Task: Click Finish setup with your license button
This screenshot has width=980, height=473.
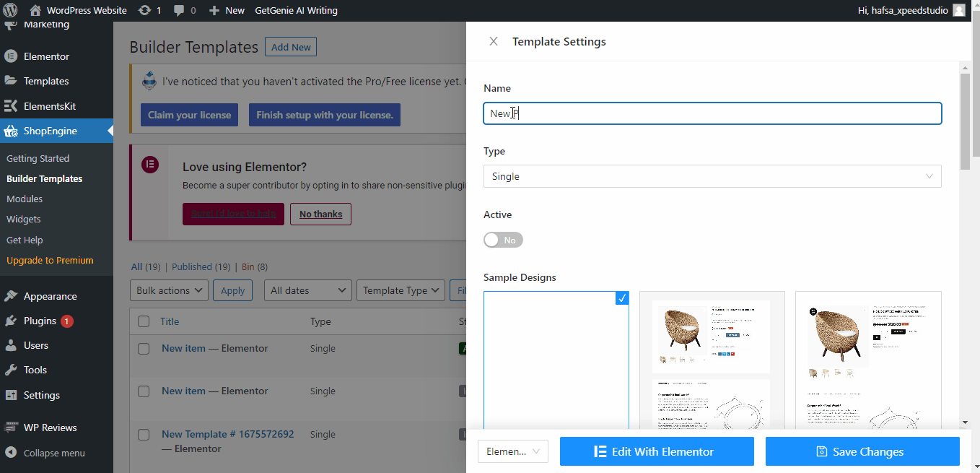Action: 325,115
